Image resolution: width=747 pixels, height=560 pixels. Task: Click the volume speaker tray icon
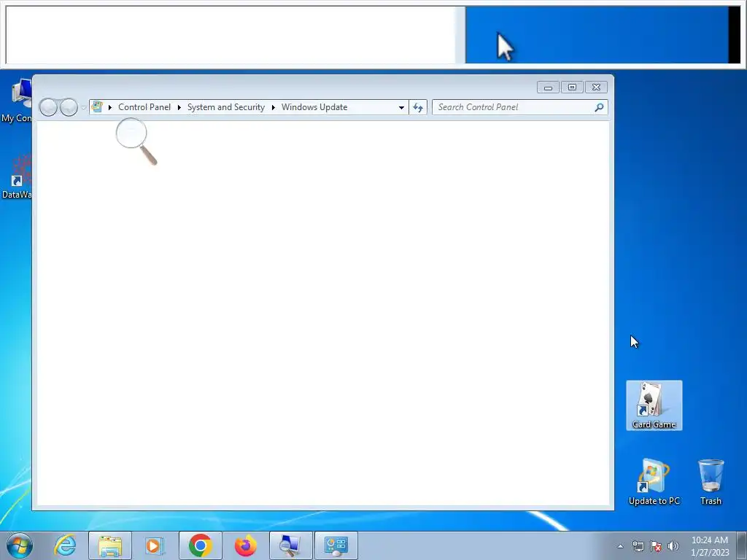tap(673, 546)
